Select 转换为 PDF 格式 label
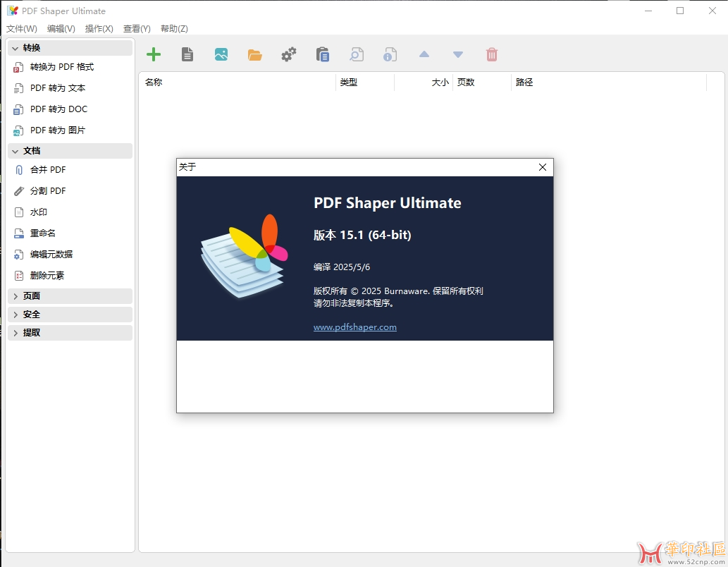Image resolution: width=728 pixels, height=567 pixels. point(62,67)
